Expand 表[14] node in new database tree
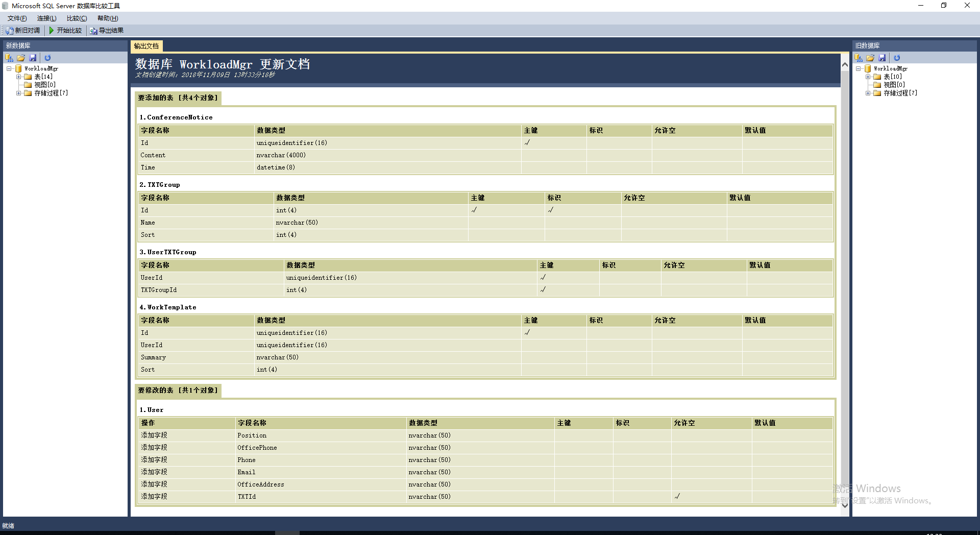This screenshot has width=980, height=535. [19, 77]
